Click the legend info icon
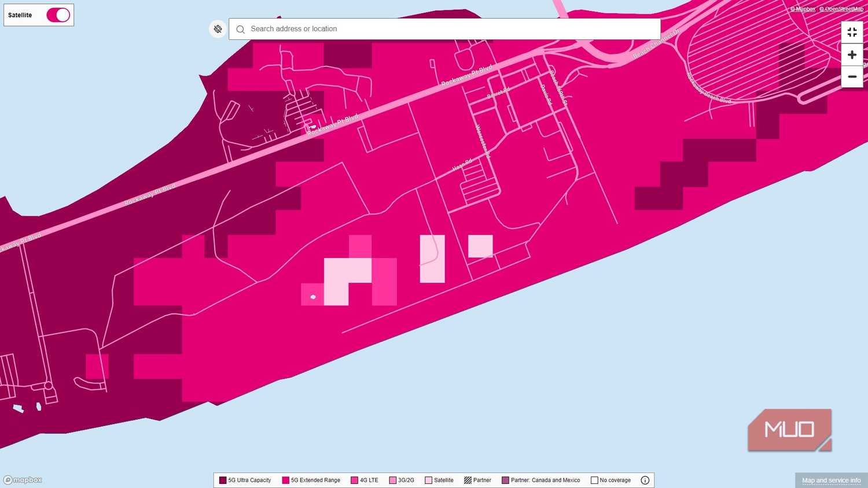Image resolution: width=868 pixels, height=488 pixels. [645, 480]
